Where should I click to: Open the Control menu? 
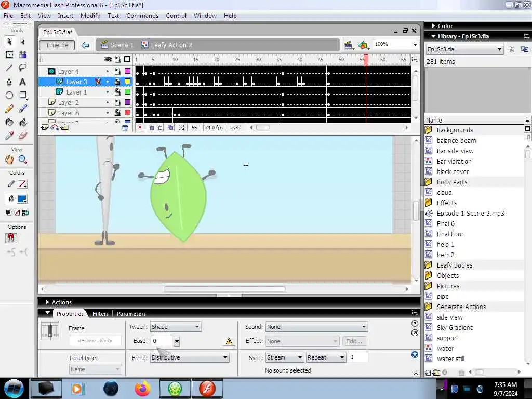(176, 16)
